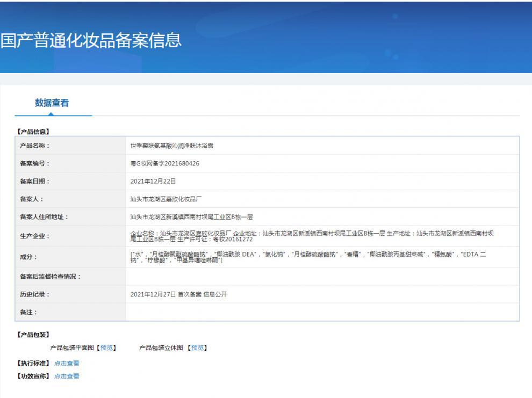Click the 备案人住所地址： label
This screenshot has height=398, width=532.
[x=44, y=217]
